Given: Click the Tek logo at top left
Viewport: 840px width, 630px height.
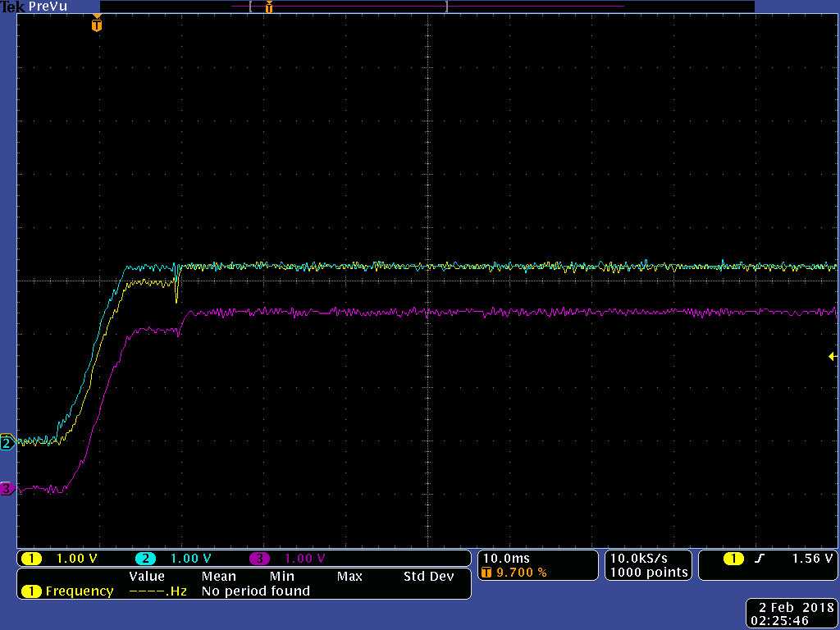Looking at the screenshot, I should tap(13, 7).
